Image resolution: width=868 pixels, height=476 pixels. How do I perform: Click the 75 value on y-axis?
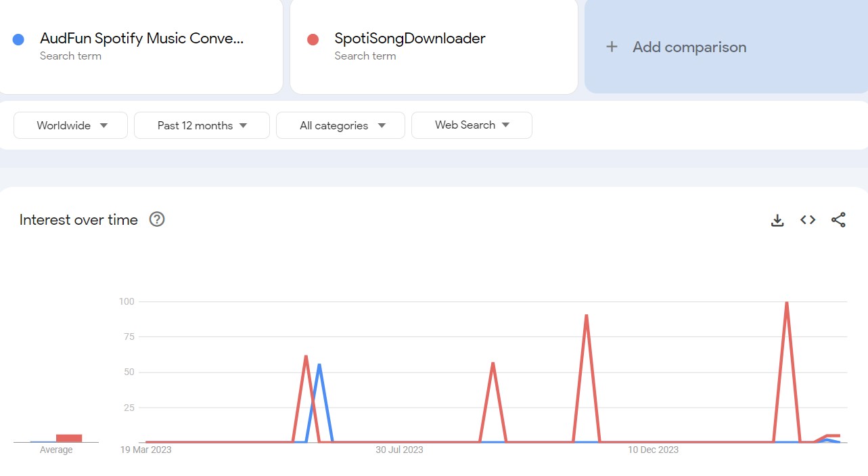click(x=129, y=337)
